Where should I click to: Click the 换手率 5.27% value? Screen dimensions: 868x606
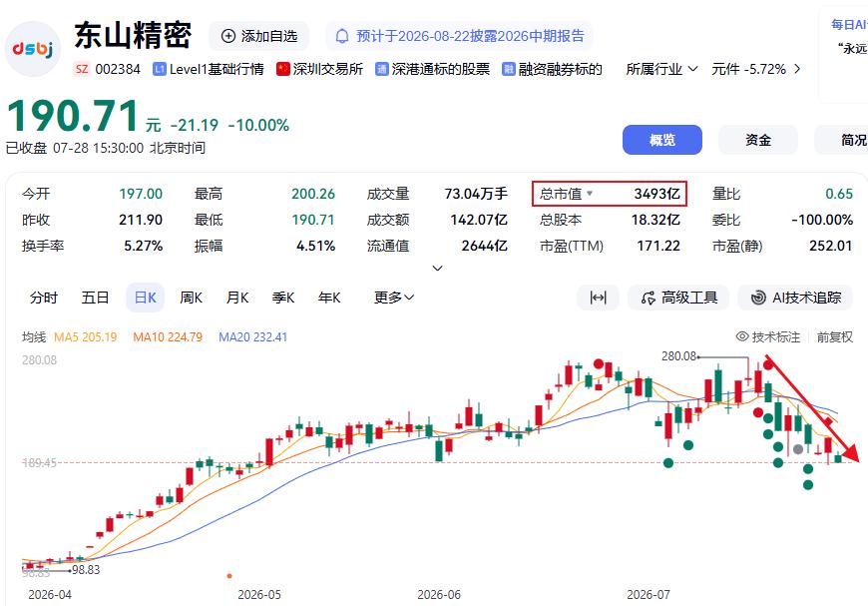click(143, 246)
